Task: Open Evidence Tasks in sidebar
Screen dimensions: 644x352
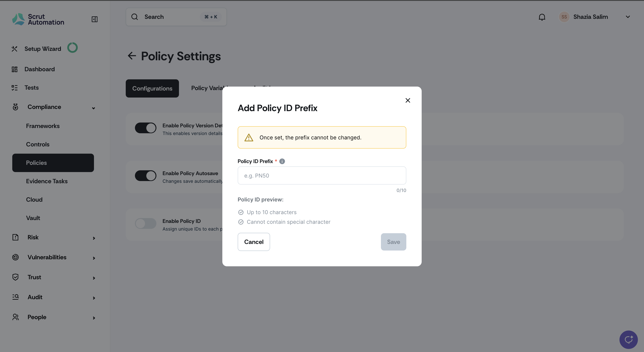Action: click(x=47, y=181)
